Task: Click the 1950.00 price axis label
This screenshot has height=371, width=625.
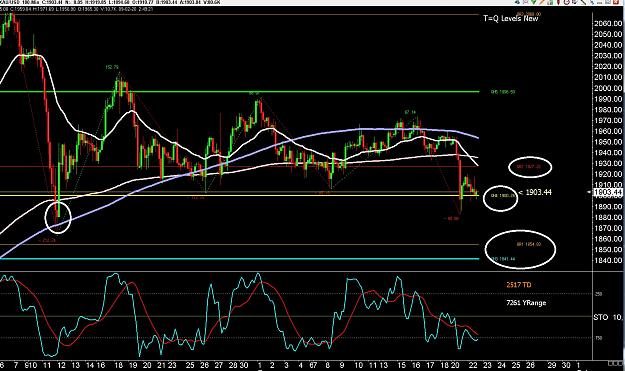Action: pyautogui.click(x=608, y=142)
